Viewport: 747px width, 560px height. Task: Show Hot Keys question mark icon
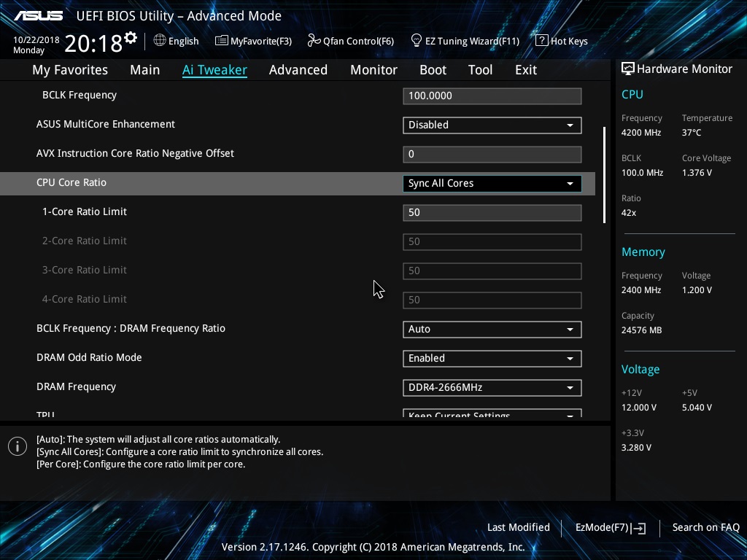[542, 41]
